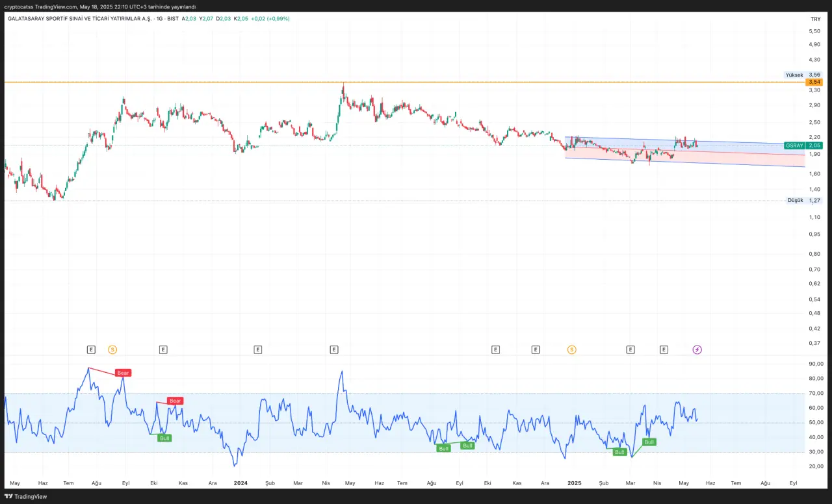The height and width of the screenshot is (504, 832).
Task: Click the orange 3,54 price label
Action: click(x=814, y=82)
